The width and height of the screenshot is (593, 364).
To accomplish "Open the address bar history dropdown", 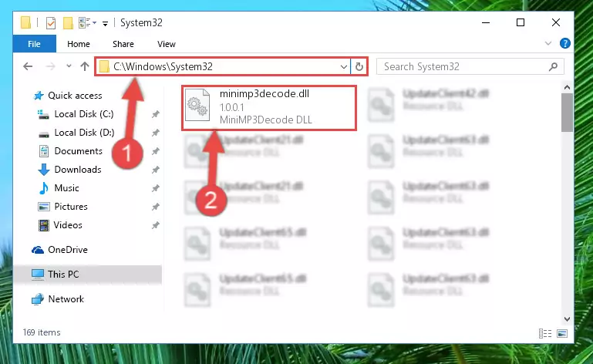I will 344,67.
